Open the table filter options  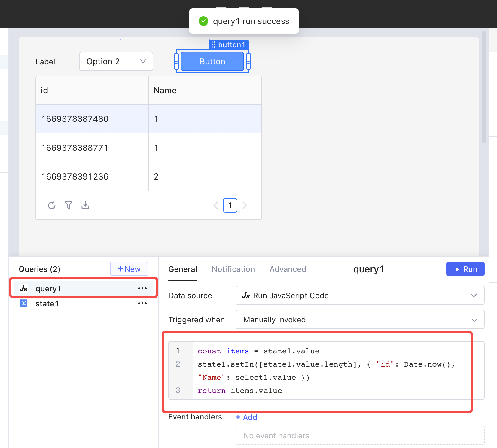point(68,205)
